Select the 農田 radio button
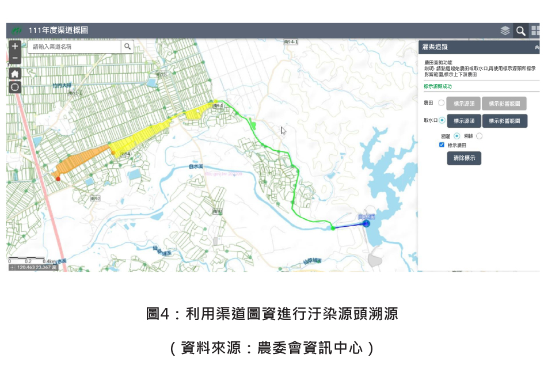 click(x=442, y=104)
